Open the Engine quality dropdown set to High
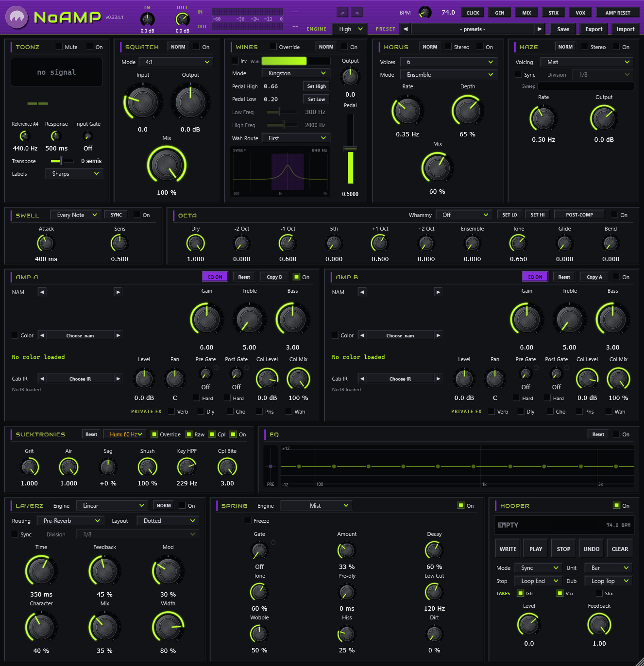 [x=350, y=29]
